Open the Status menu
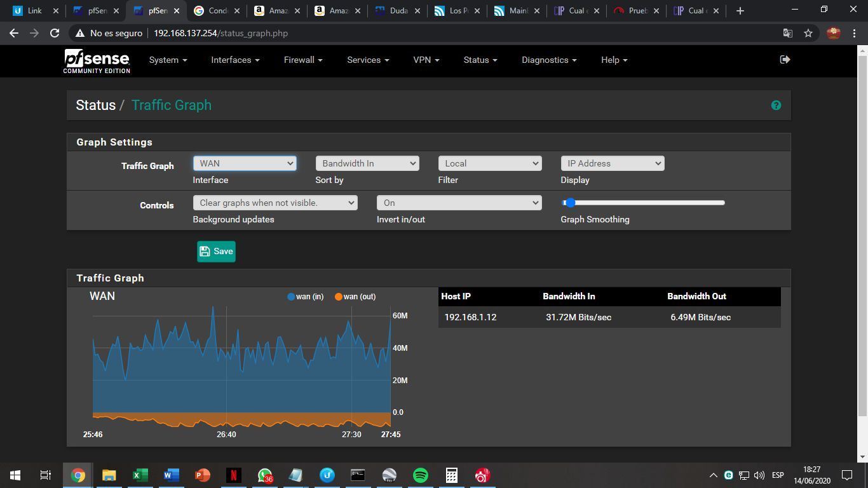 tap(480, 60)
